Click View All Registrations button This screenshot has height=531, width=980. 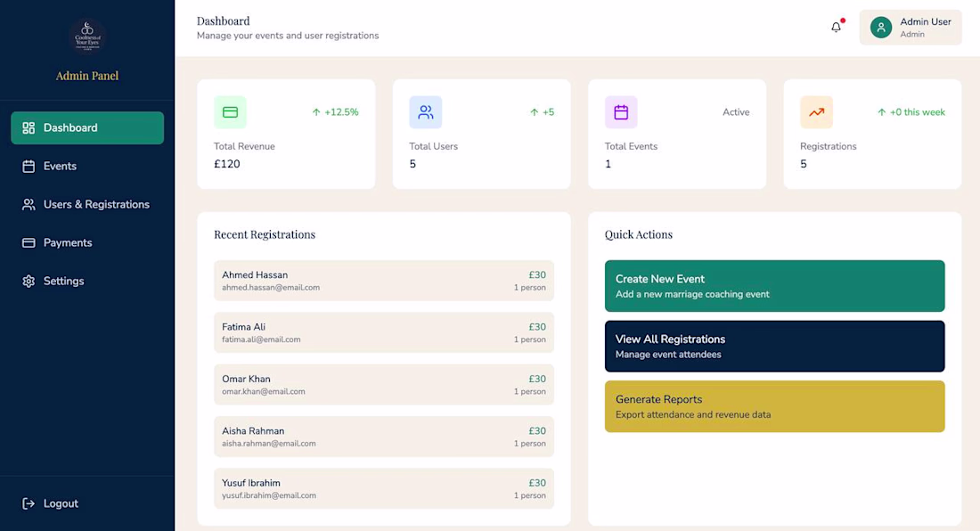[x=774, y=347]
